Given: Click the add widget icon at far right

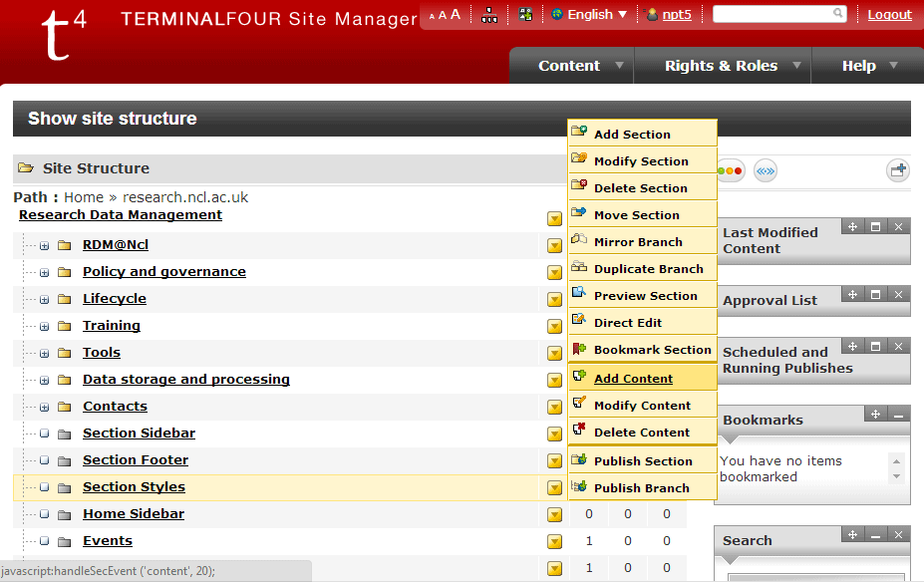Looking at the screenshot, I should 898,170.
